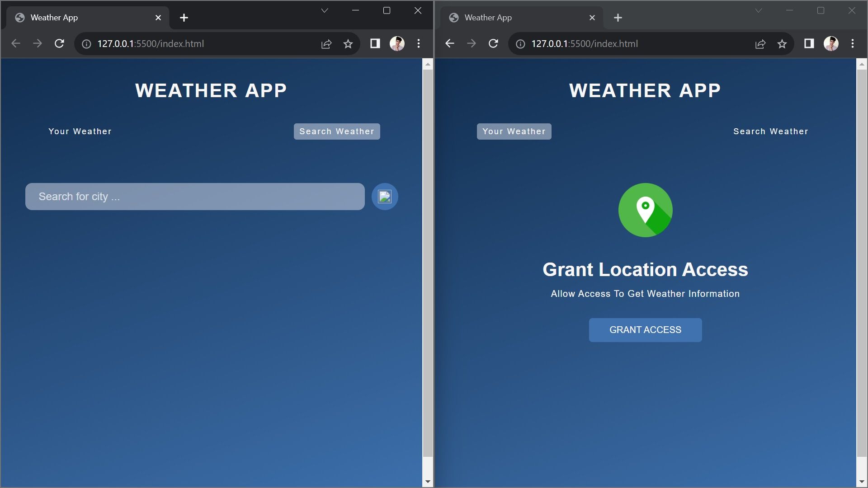868x488 pixels.
Task: Expand browser extensions menu right screen
Action: pos(808,43)
